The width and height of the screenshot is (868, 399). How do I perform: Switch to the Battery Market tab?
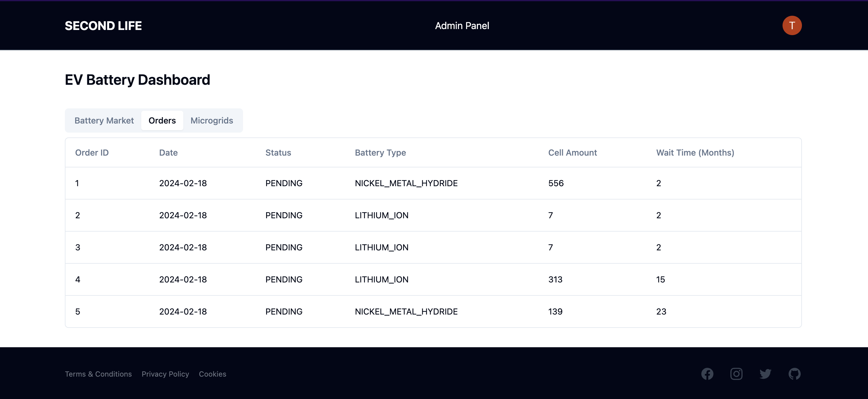pos(104,120)
